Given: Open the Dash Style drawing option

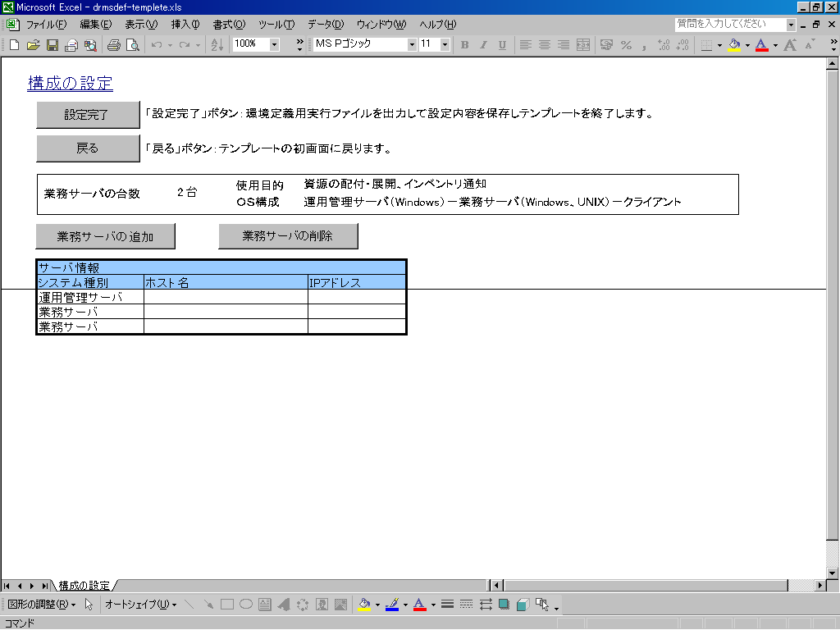Looking at the screenshot, I should click(466, 605).
